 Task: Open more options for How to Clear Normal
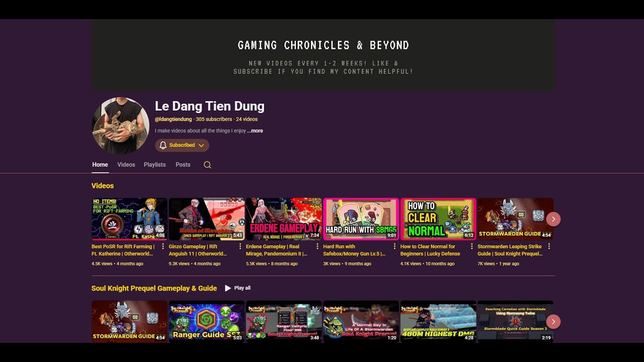coord(472,246)
